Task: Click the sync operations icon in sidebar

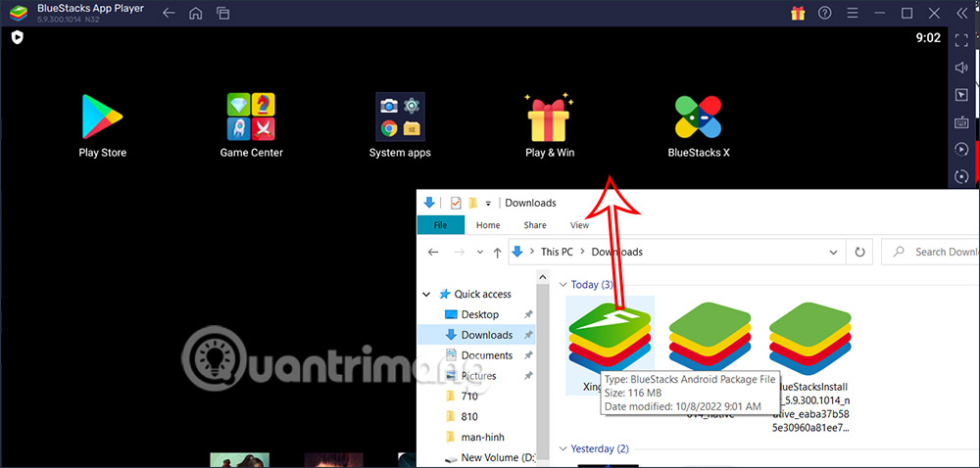Action: (x=961, y=176)
